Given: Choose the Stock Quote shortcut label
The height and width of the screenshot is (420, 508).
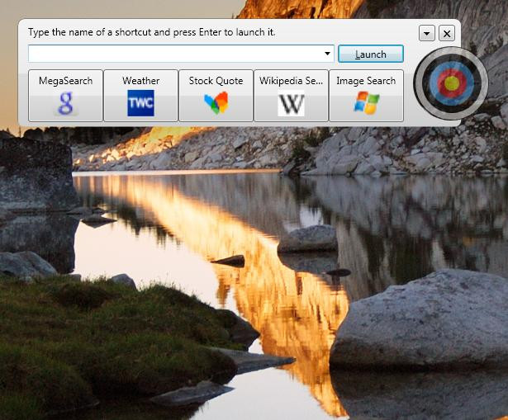Looking at the screenshot, I should pyautogui.click(x=216, y=81).
